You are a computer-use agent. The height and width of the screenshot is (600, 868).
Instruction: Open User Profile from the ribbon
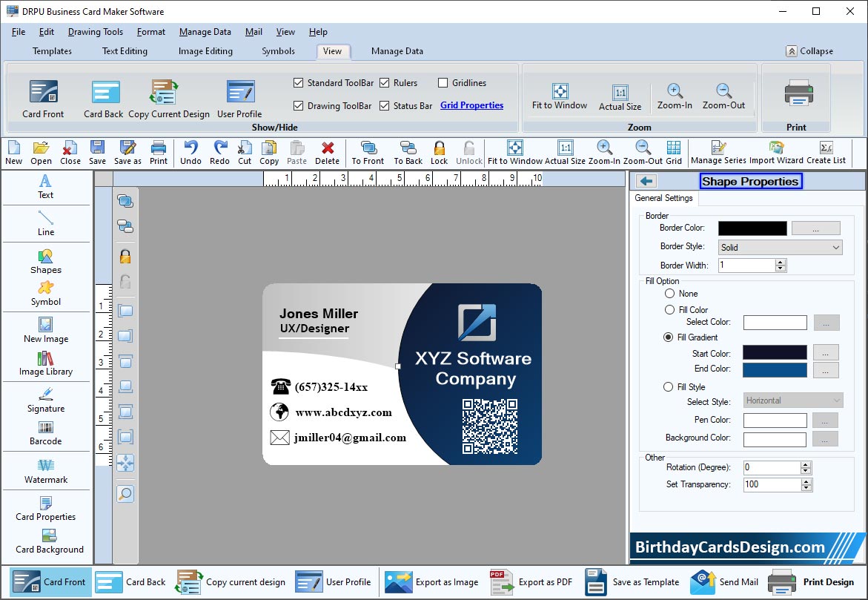[x=239, y=99]
